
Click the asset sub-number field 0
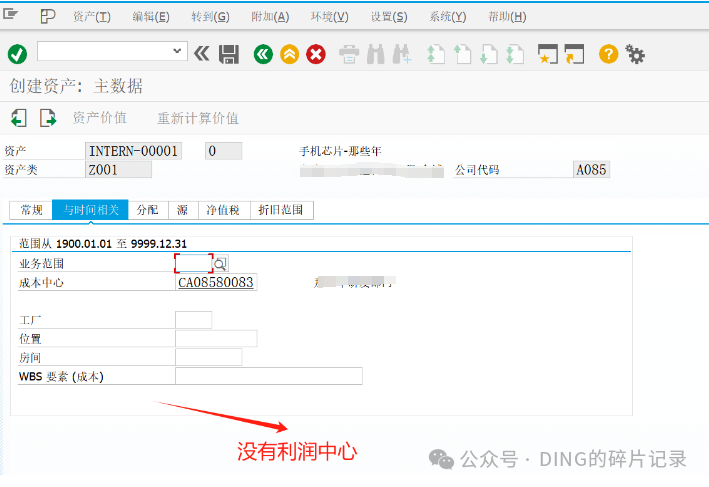click(223, 151)
